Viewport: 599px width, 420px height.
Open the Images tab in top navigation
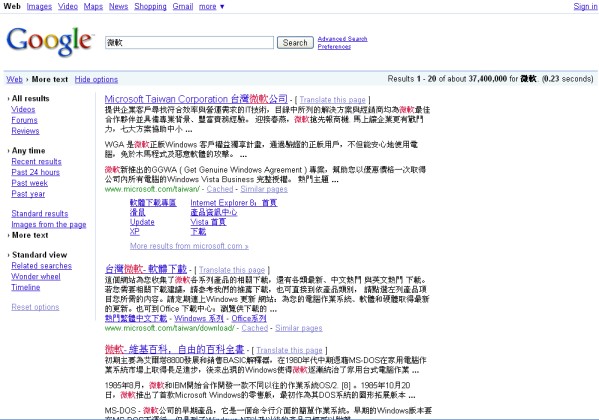39,6
